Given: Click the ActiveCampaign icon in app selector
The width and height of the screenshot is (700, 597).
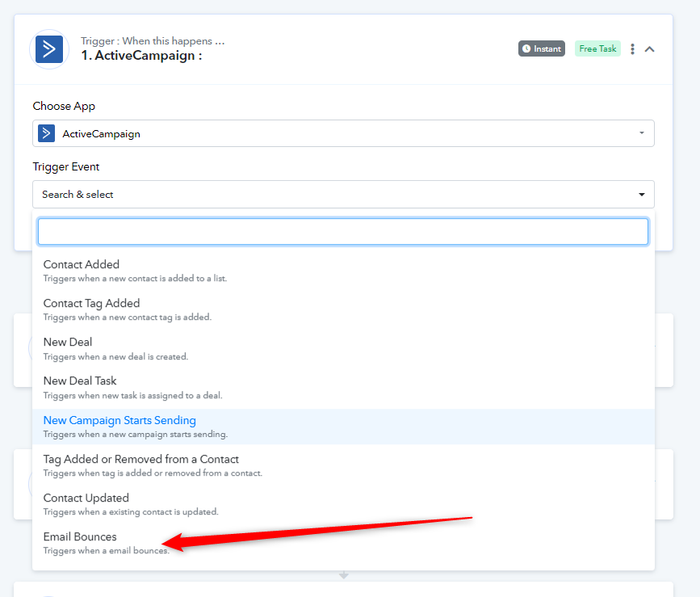Looking at the screenshot, I should click(x=47, y=133).
